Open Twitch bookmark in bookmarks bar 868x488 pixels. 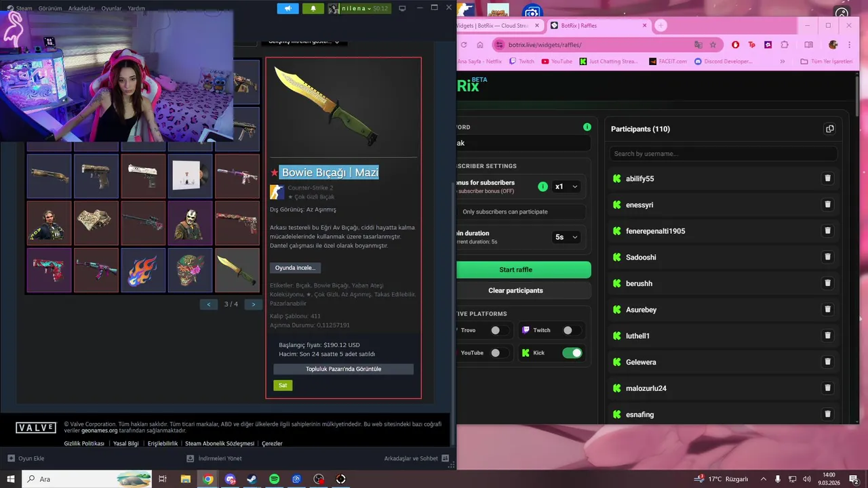[x=521, y=61]
